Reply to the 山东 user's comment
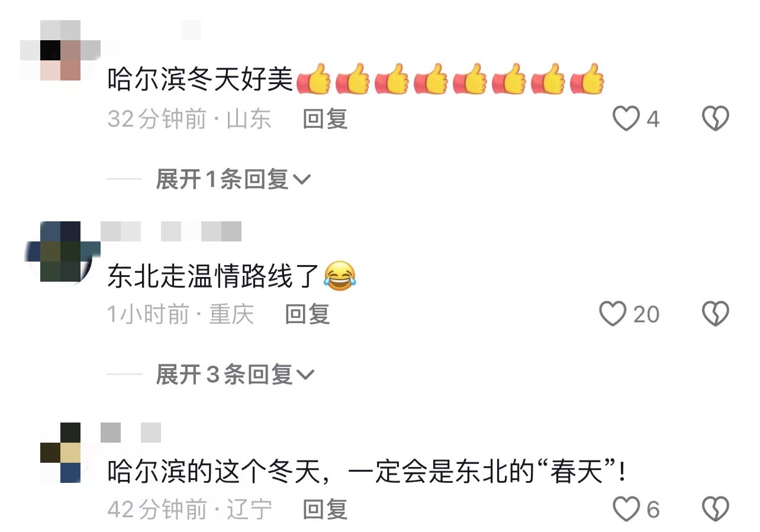This screenshot has height=532, width=760. [325, 119]
